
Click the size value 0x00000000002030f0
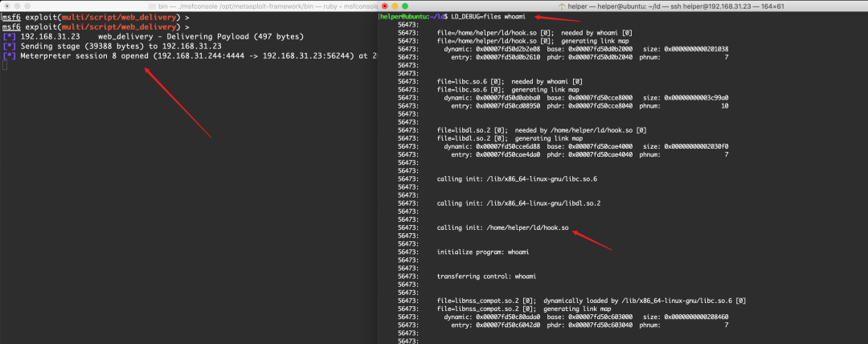(x=696, y=147)
